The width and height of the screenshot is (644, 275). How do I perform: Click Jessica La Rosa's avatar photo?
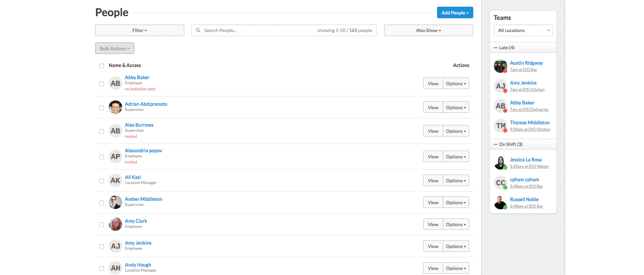tap(500, 163)
